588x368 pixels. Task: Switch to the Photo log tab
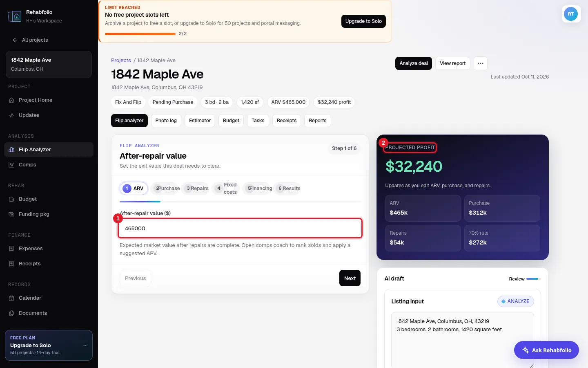click(x=166, y=121)
